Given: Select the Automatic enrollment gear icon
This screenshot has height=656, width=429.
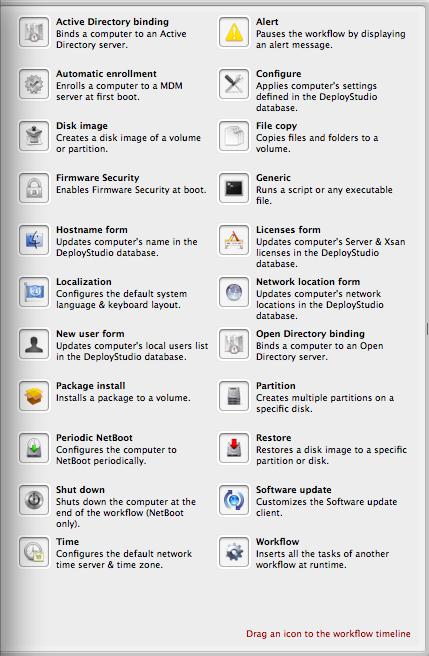Looking at the screenshot, I should pyautogui.click(x=34, y=84).
